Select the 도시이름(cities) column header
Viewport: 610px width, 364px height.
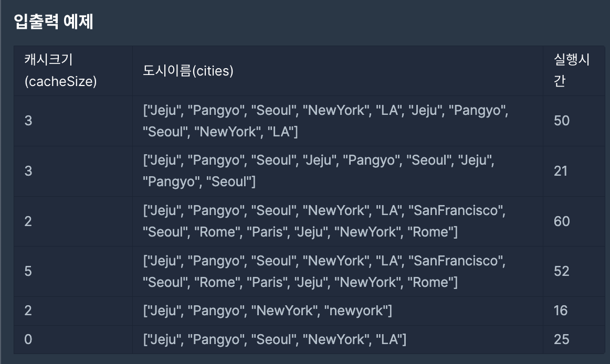338,71
